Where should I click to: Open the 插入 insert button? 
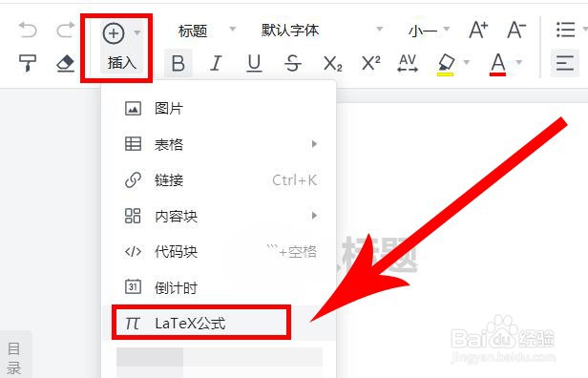coord(122,48)
